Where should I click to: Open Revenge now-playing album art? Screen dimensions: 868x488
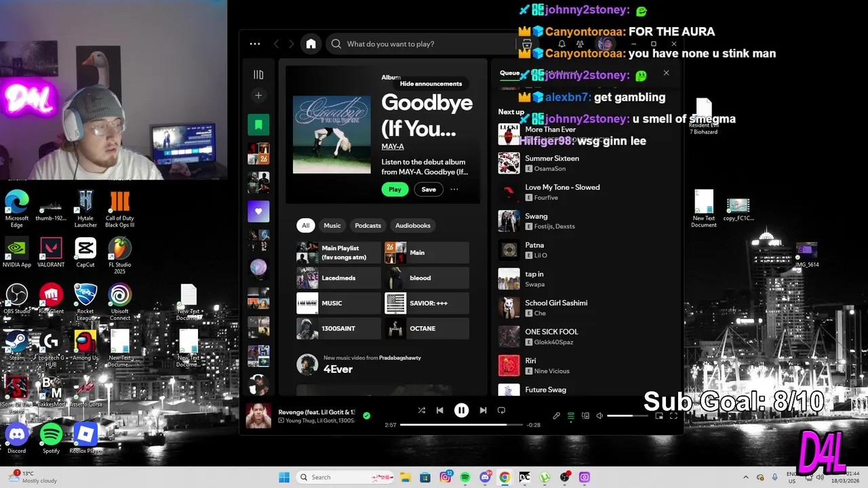coord(258,415)
